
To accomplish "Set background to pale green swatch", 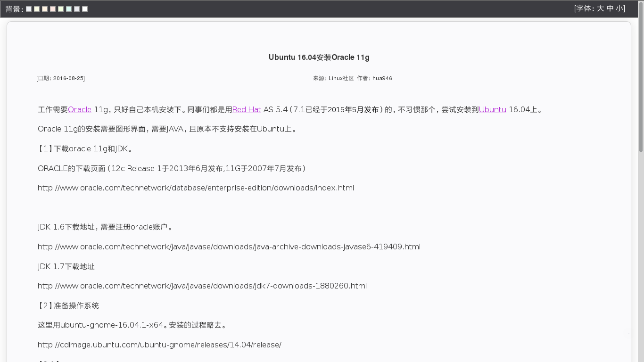I will click(x=61, y=9).
